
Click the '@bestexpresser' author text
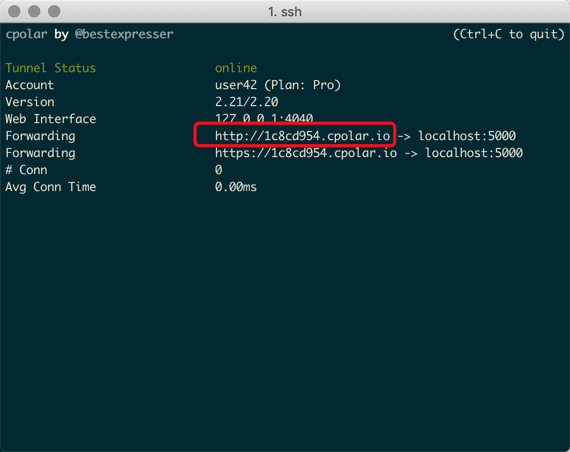click(x=124, y=34)
